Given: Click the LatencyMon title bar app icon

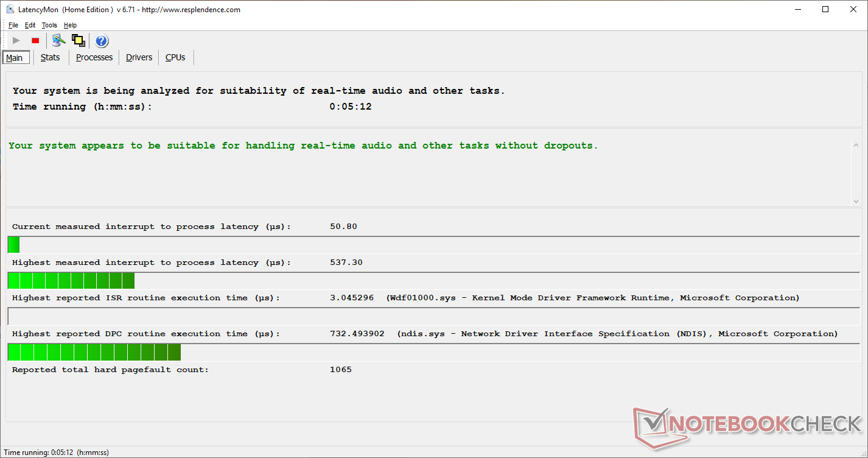Looking at the screenshot, I should click(10, 9).
